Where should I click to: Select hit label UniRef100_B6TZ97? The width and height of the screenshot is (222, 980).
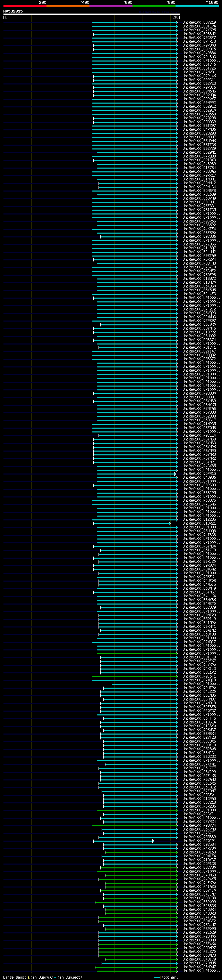pyautogui.click(x=199, y=125)
